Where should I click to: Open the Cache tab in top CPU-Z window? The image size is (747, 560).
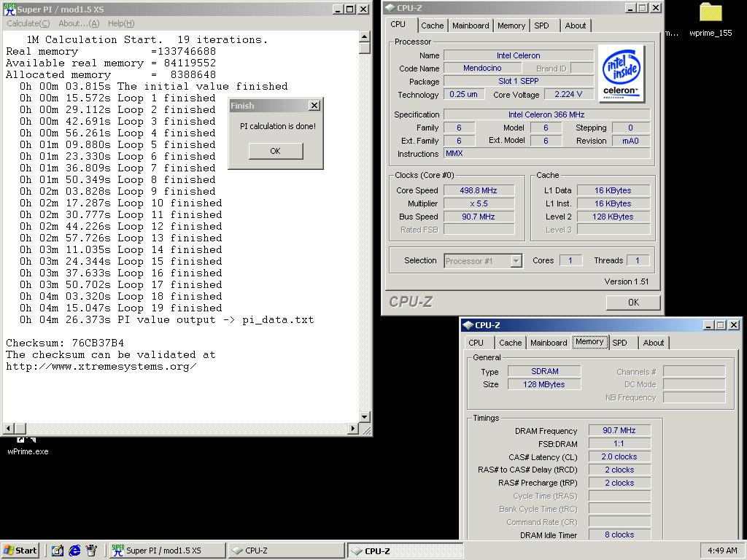432,26
